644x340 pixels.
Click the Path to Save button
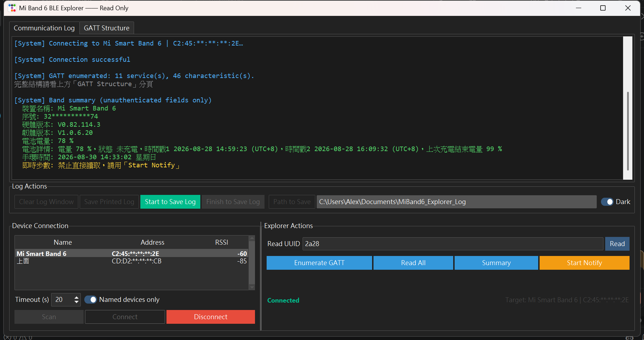click(x=292, y=202)
